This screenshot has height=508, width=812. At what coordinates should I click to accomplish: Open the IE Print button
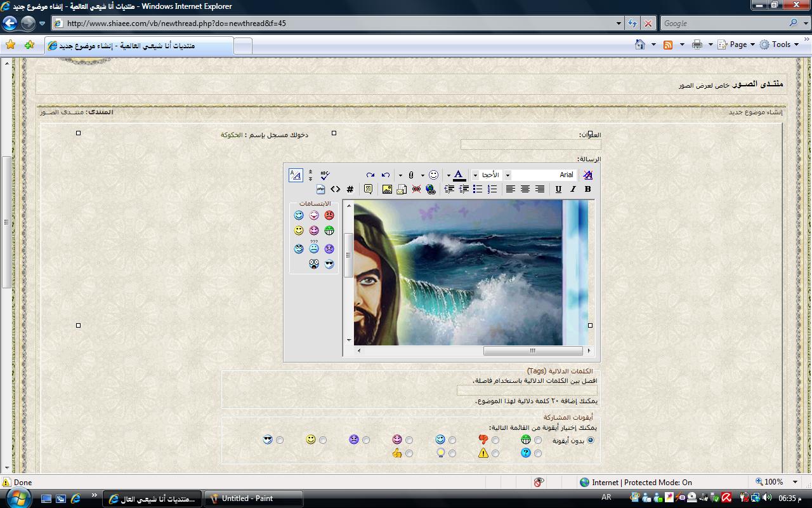(697, 44)
